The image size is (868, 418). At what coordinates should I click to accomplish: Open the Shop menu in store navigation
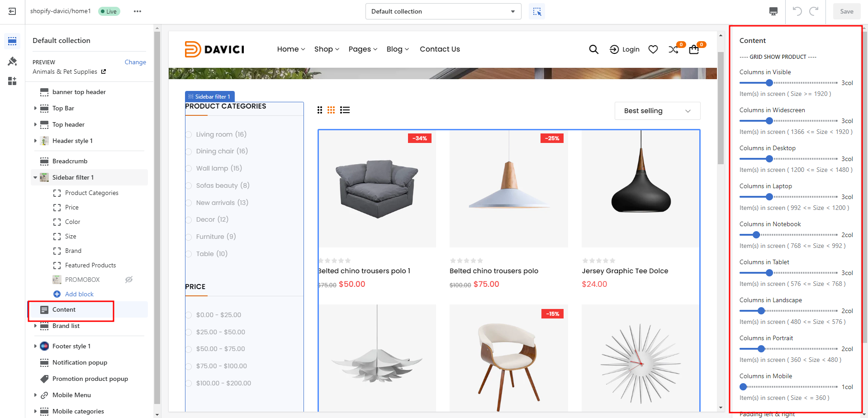[x=327, y=49]
